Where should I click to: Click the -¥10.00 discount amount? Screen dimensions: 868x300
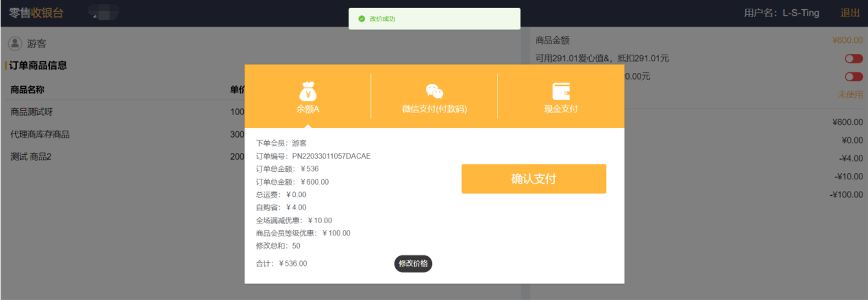click(x=849, y=176)
